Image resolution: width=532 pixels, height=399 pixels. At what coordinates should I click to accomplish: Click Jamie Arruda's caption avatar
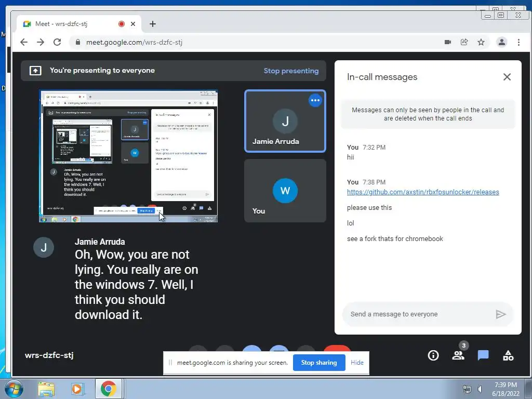tap(44, 247)
